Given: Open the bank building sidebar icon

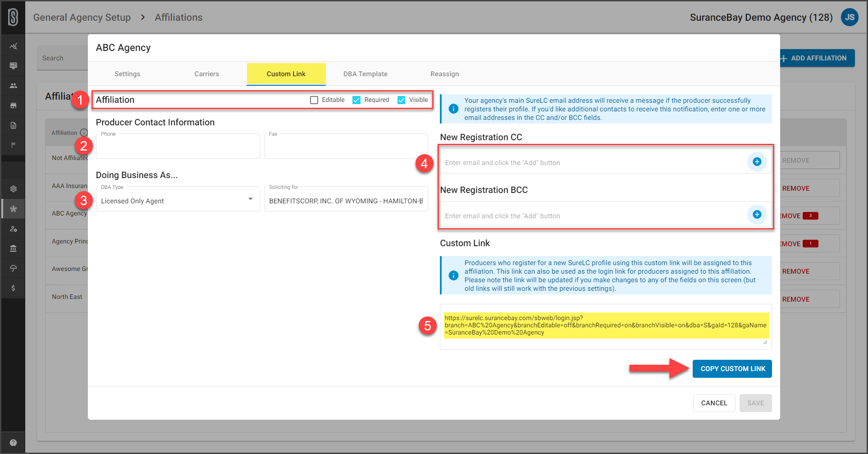Looking at the screenshot, I should [13, 248].
